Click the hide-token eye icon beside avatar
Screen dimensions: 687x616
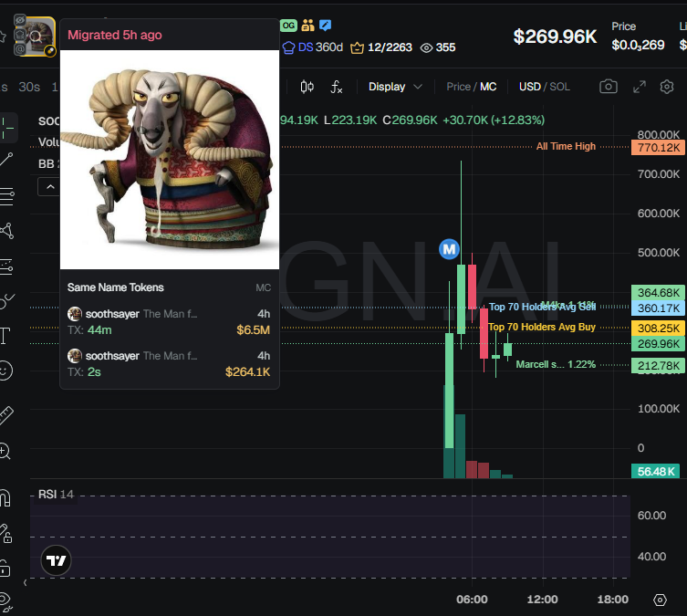20,20
